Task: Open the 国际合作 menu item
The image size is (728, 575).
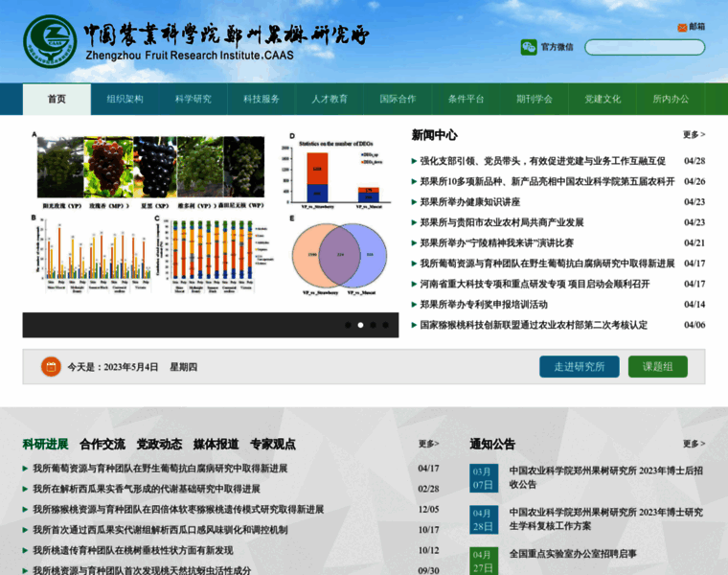Action: (x=398, y=99)
